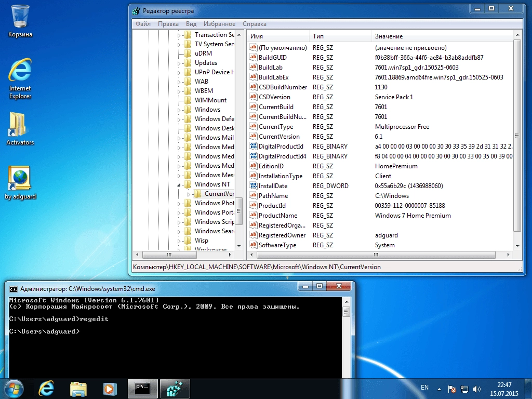This screenshot has width=532, height=399.
Task: Select the WIMMount folder icon
Action: click(x=188, y=100)
